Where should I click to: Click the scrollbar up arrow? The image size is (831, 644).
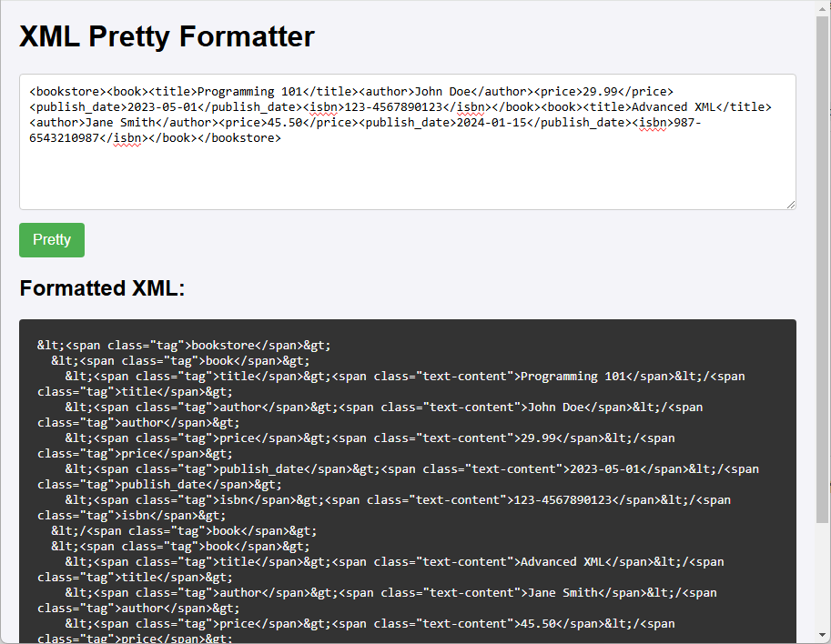point(823,8)
